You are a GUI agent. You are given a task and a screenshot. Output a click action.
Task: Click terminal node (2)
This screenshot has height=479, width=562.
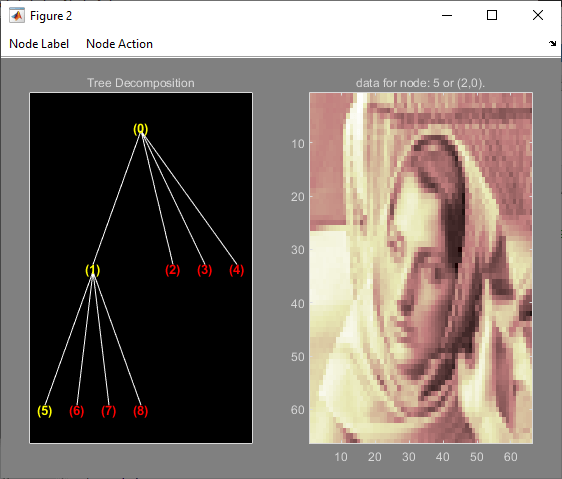(172, 270)
